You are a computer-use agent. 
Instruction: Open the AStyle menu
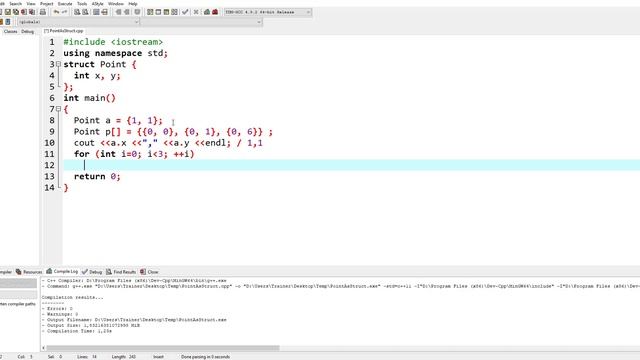98,4
